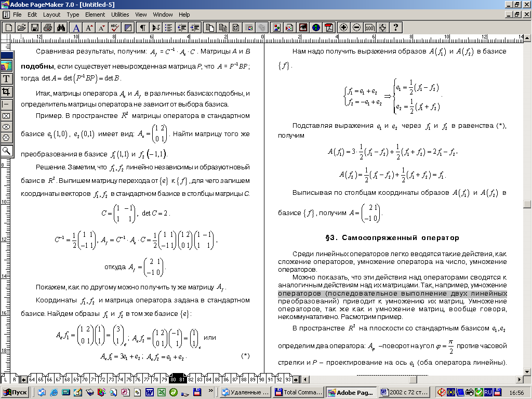
Task: Click horizontal scrollbar thumb
Action: [x=413, y=379]
